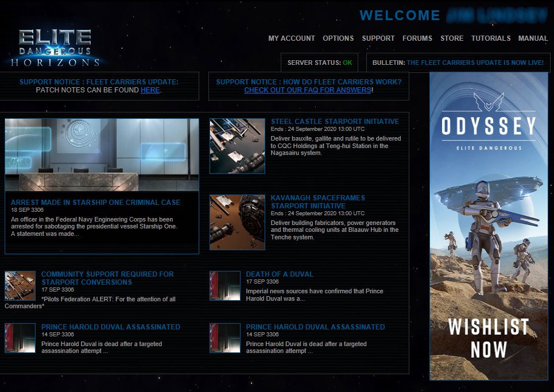Open the 'Check out our FAQ for answers' link
Viewport: 554px width, 392px height.
tap(308, 90)
